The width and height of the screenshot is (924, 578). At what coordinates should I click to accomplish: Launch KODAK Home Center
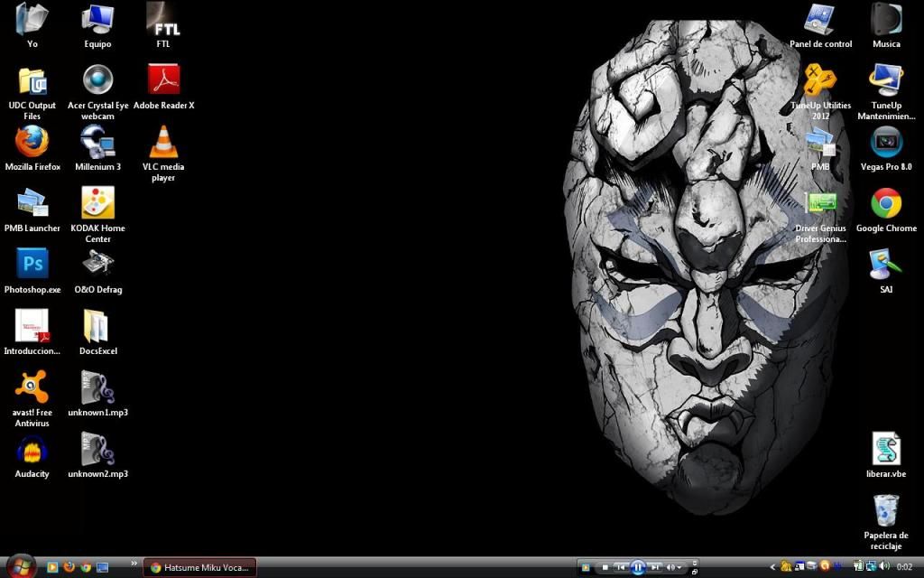[97, 215]
